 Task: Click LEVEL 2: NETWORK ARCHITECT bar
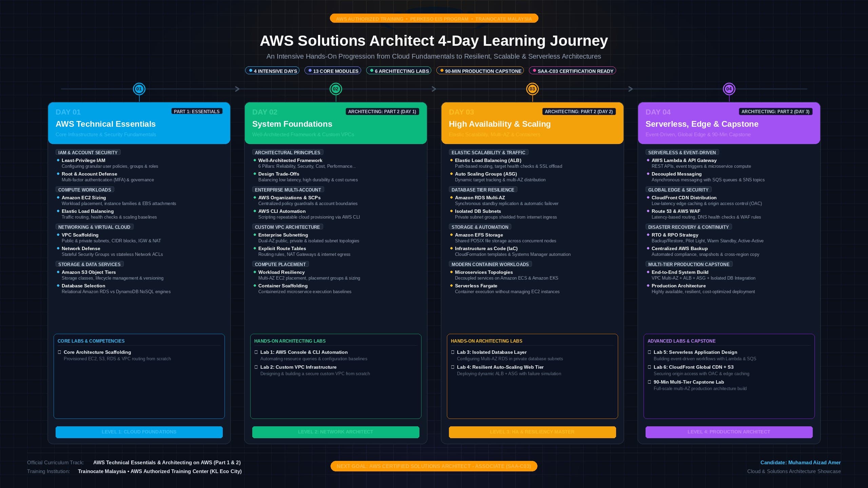click(x=336, y=432)
